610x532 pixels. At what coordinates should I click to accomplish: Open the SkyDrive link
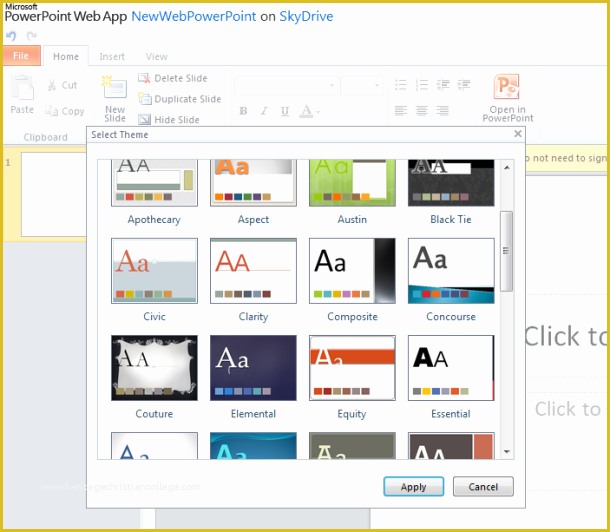point(306,16)
